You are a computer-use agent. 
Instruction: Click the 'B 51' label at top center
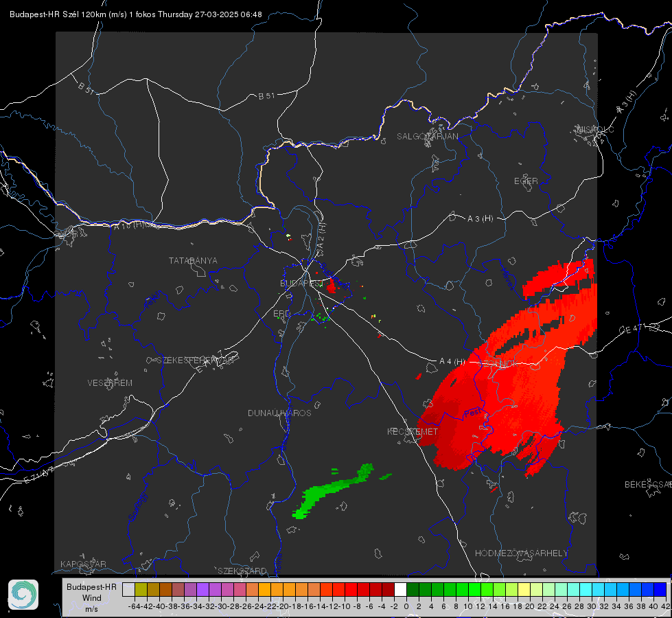(x=266, y=96)
